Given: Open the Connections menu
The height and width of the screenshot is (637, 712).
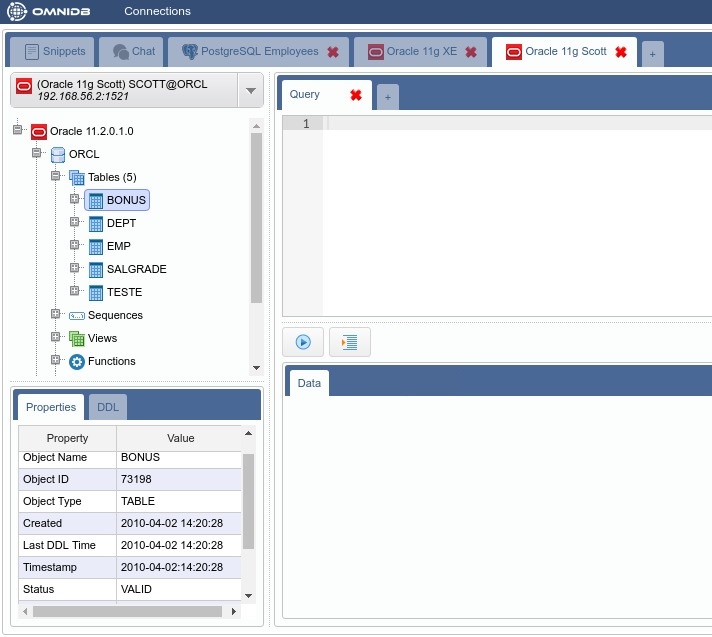Looking at the screenshot, I should click(157, 12).
